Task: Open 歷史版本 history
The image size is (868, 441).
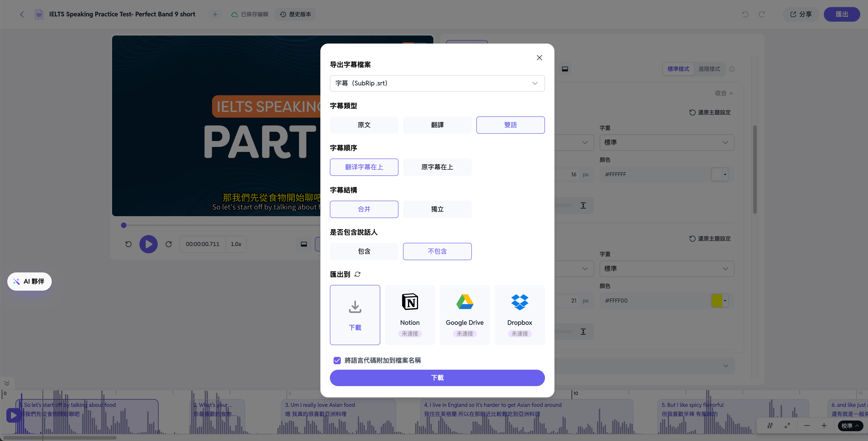Action: point(295,14)
